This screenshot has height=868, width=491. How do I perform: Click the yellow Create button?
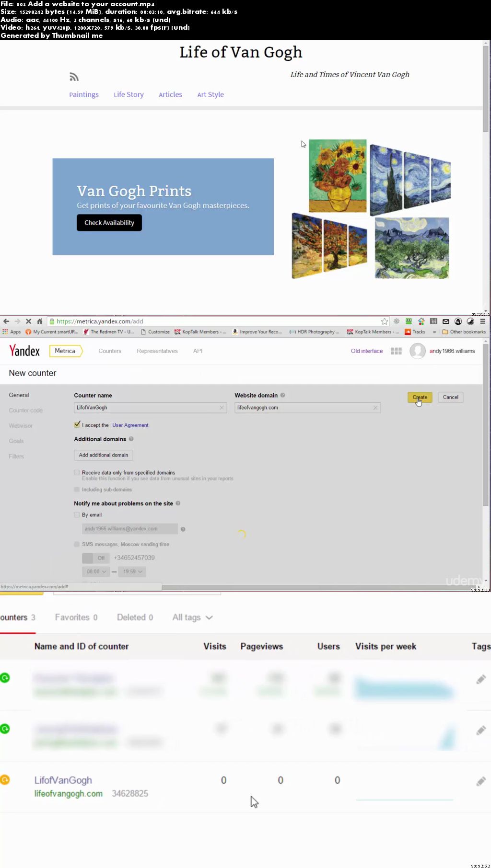click(x=420, y=397)
